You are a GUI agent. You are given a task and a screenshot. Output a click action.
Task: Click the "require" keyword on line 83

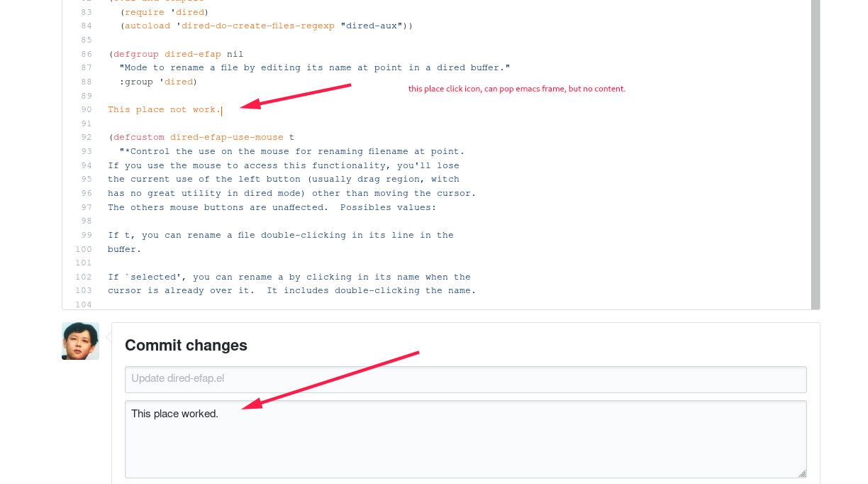click(x=144, y=12)
